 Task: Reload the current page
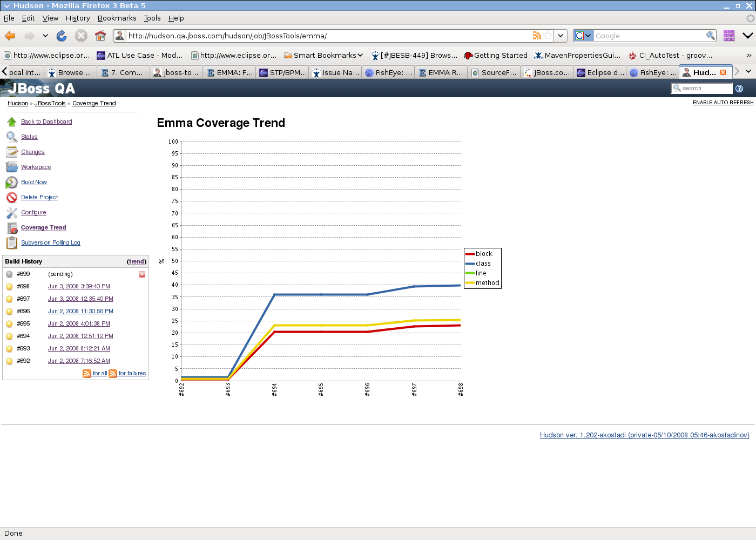(x=62, y=36)
